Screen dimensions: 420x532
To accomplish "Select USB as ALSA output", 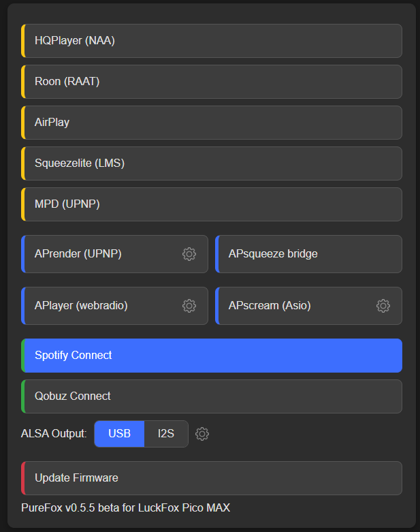I will coord(119,434).
